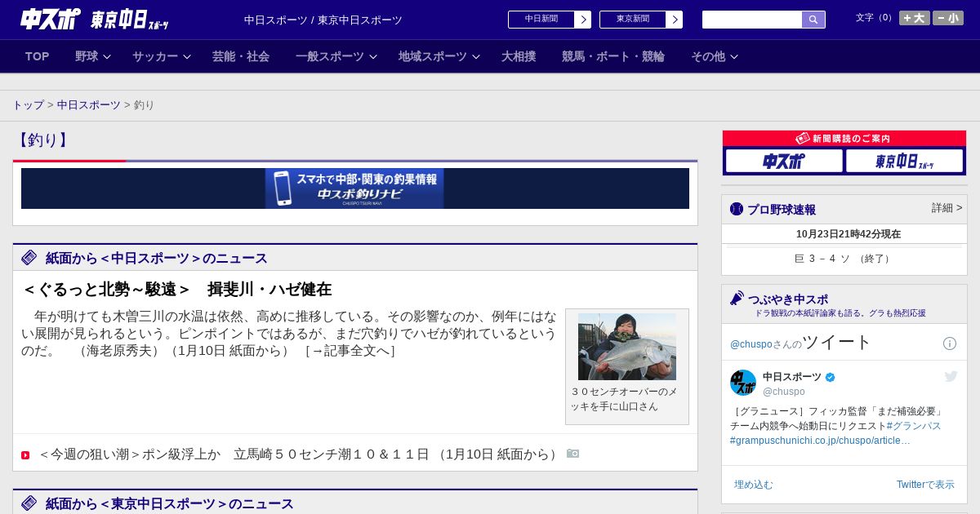Click the 中スポ 東京中日スポーツ site logo

[95, 19]
